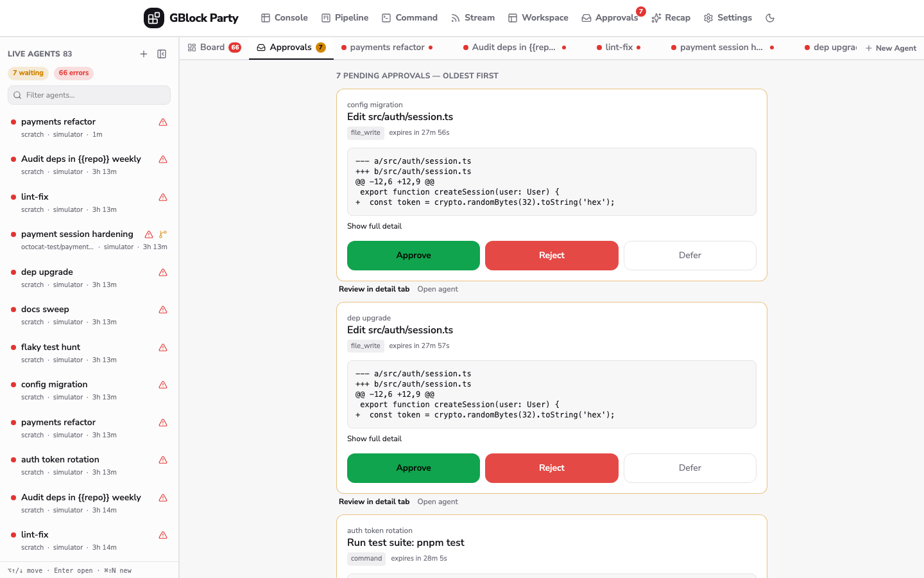Toggle dark mode moon icon
Viewport: 924px width, 578px height.
770,18
